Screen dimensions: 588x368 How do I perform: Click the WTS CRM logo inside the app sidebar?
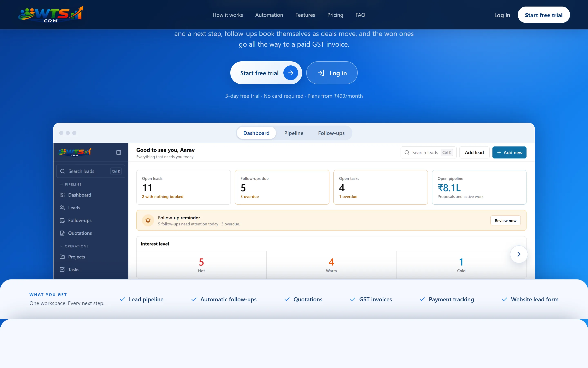pos(75,152)
